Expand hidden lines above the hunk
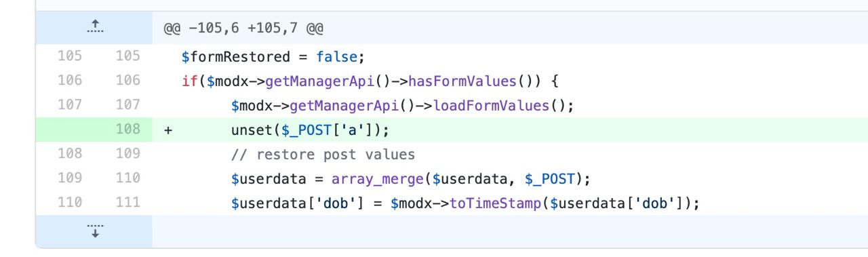Screen dimensions: 868x257 click(95, 28)
